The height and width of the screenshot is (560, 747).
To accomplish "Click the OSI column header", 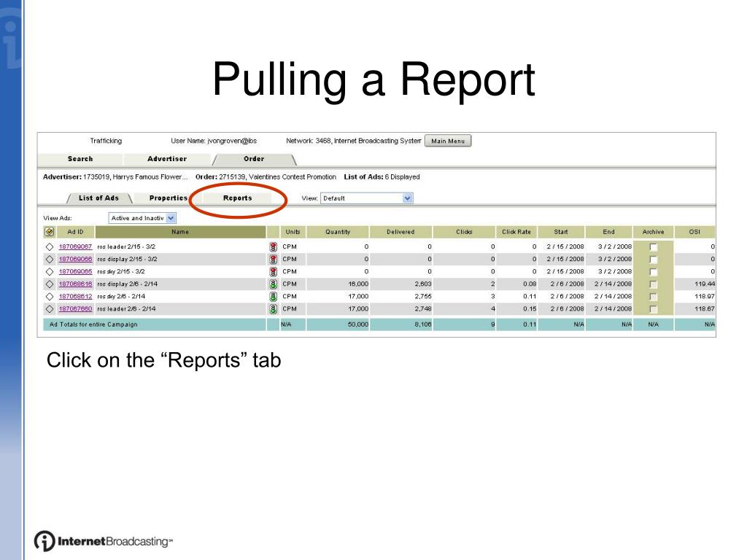I will [x=694, y=232].
